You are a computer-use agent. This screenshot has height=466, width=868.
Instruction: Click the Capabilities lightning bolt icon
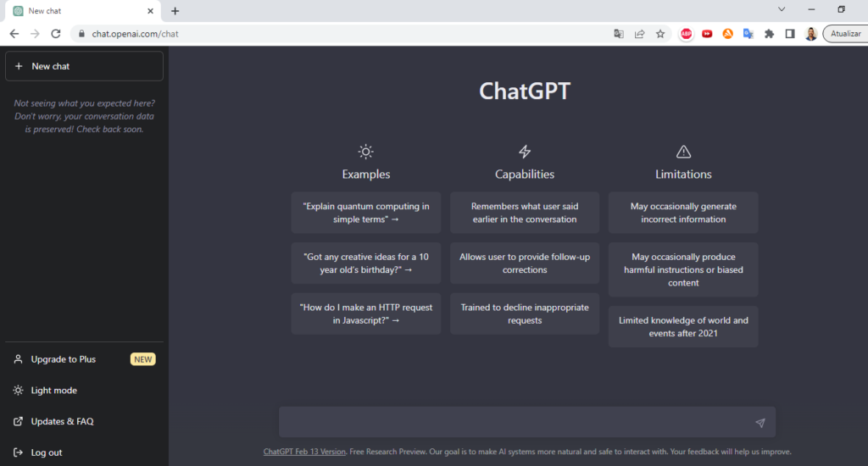pos(525,152)
